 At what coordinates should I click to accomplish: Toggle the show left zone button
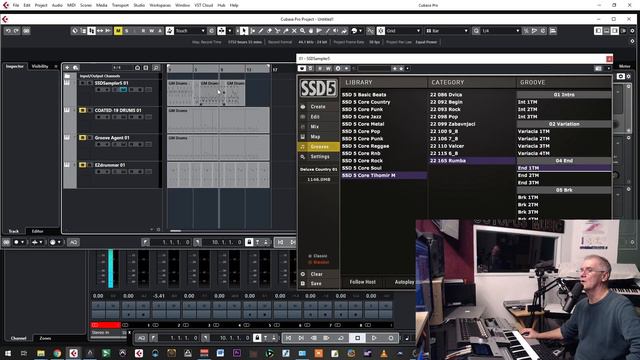598,31
